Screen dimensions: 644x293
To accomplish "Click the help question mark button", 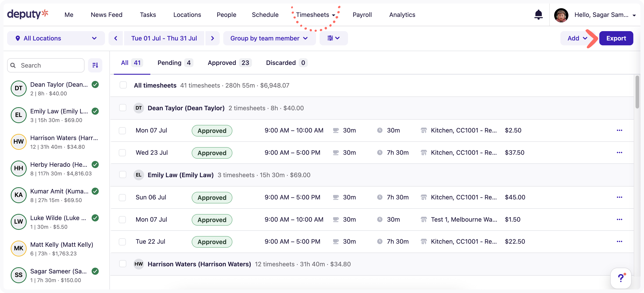I will tap(622, 278).
